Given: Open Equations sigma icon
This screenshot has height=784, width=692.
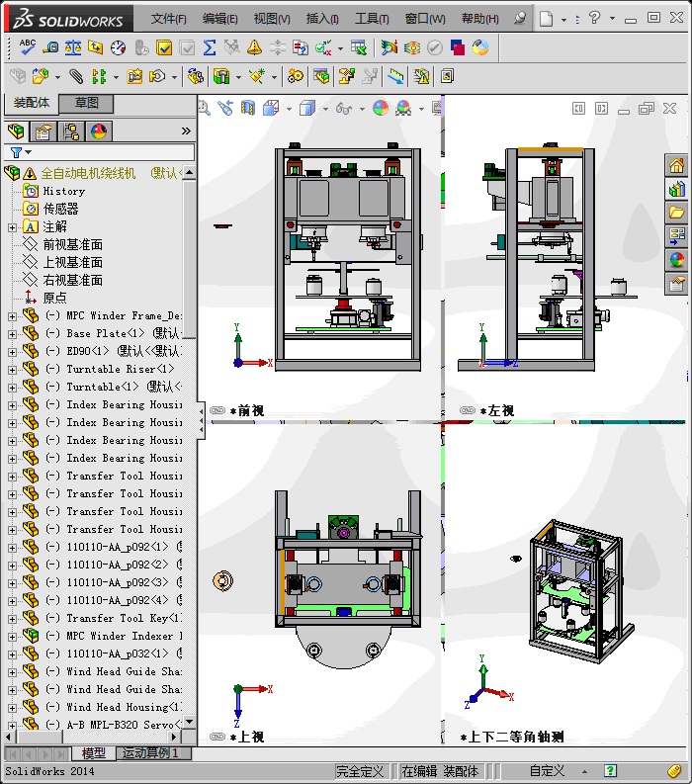Looking at the screenshot, I should pos(209,48).
